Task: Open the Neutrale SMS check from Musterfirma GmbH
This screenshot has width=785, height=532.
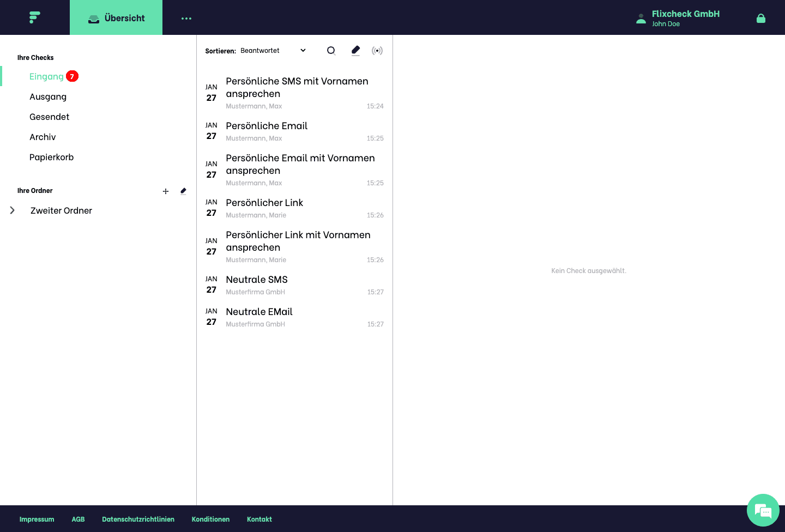Action: 256,284
